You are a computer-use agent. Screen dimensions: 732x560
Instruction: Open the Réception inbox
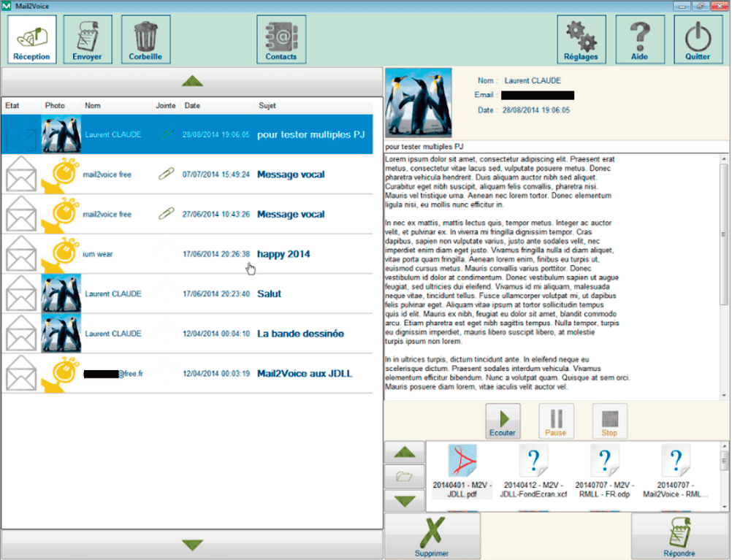coord(31,39)
